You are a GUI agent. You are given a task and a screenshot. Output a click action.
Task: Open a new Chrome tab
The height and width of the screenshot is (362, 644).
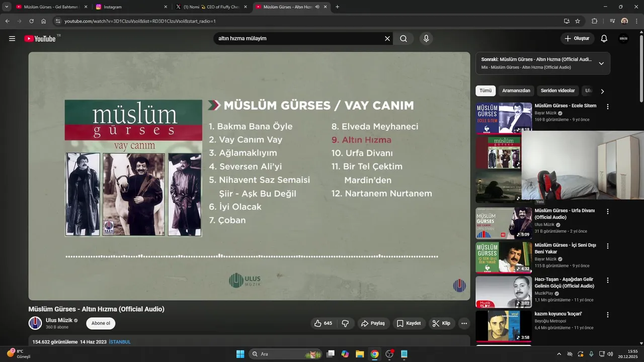(337, 7)
